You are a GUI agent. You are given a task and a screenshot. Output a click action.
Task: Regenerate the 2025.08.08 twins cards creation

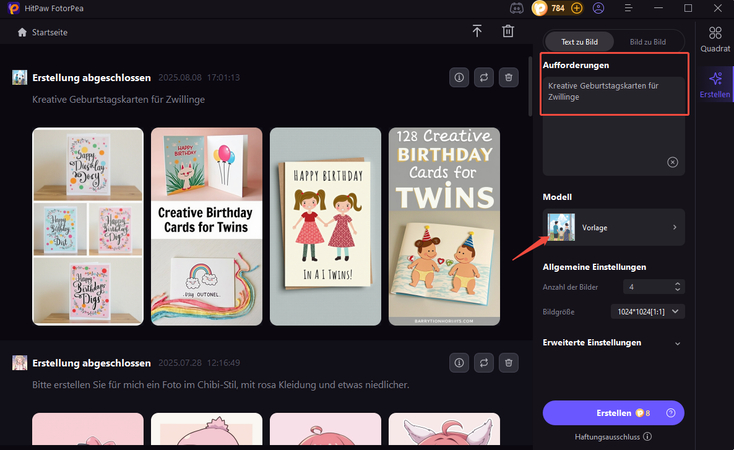484,77
